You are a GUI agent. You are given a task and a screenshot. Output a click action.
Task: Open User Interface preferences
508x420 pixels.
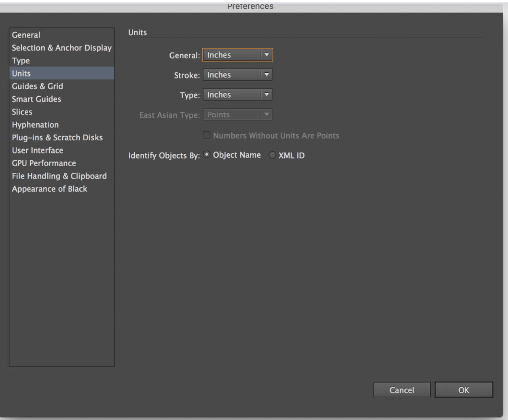(61, 151)
